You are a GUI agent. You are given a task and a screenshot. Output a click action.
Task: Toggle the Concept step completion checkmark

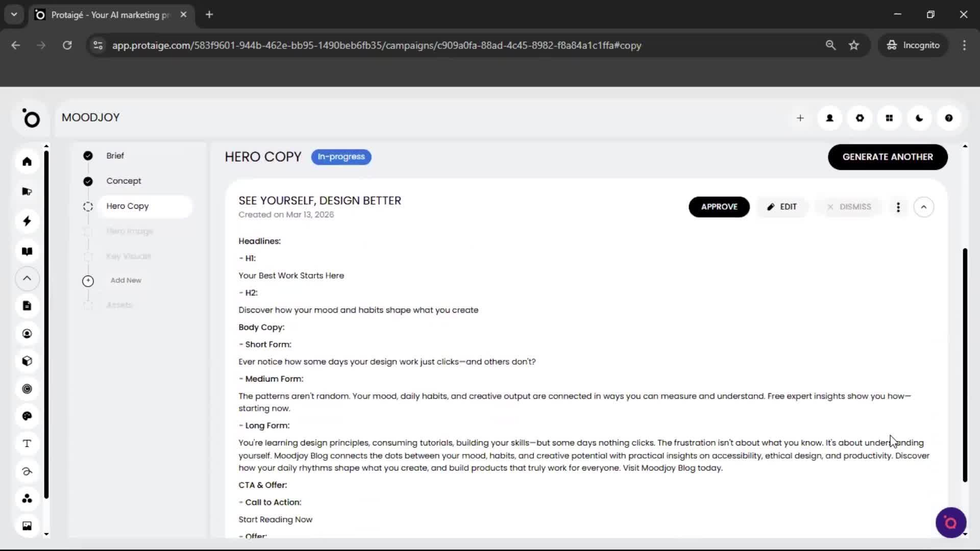[x=87, y=181]
